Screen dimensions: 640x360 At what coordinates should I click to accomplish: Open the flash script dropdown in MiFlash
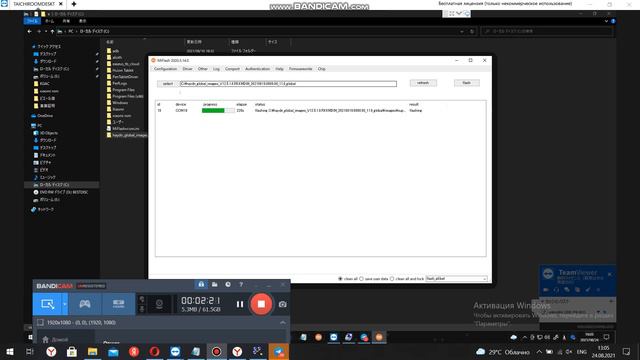tap(456, 278)
